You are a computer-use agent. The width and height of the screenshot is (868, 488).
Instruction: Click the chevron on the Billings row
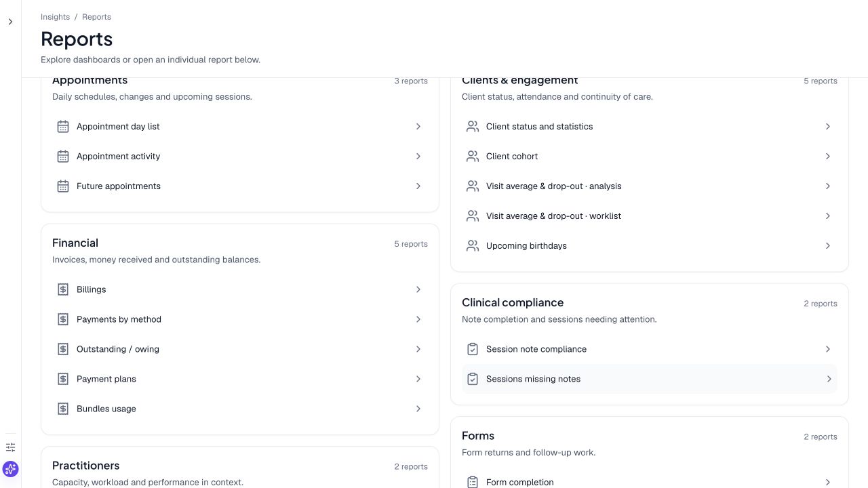(x=418, y=289)
